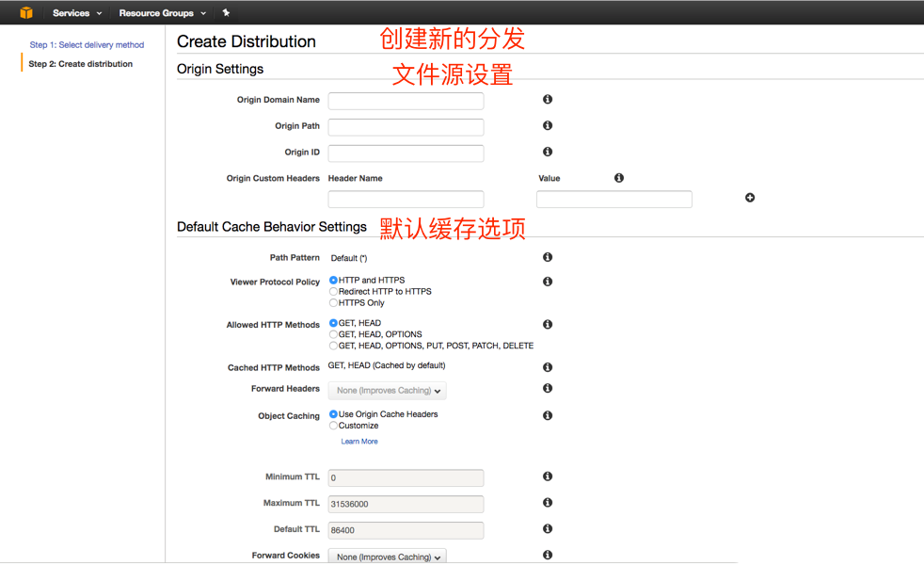
Task: Open the Forward Headers dropdown
Action: pyautogui.click(x=387, y=391)
